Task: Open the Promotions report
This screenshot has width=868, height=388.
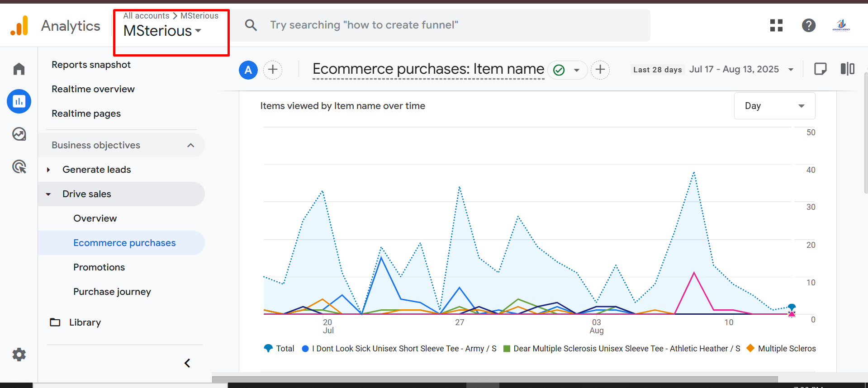Action: 99,267
